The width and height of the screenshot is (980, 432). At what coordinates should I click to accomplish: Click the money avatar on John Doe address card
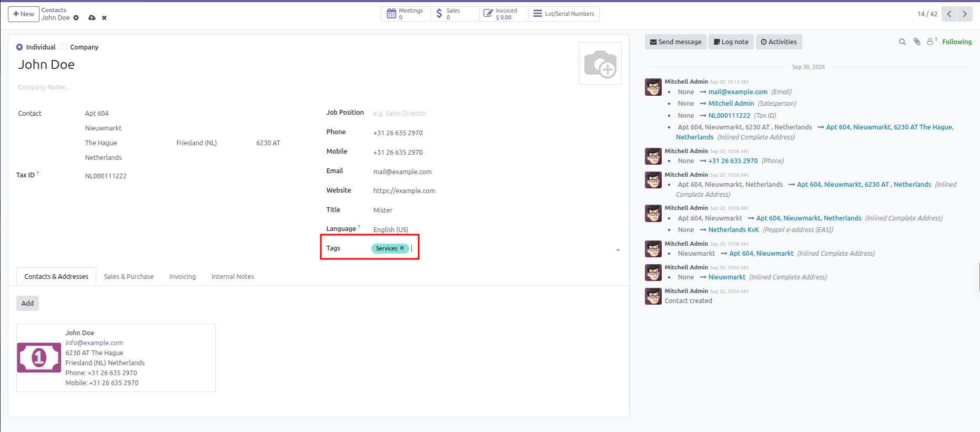pos(39,358)
